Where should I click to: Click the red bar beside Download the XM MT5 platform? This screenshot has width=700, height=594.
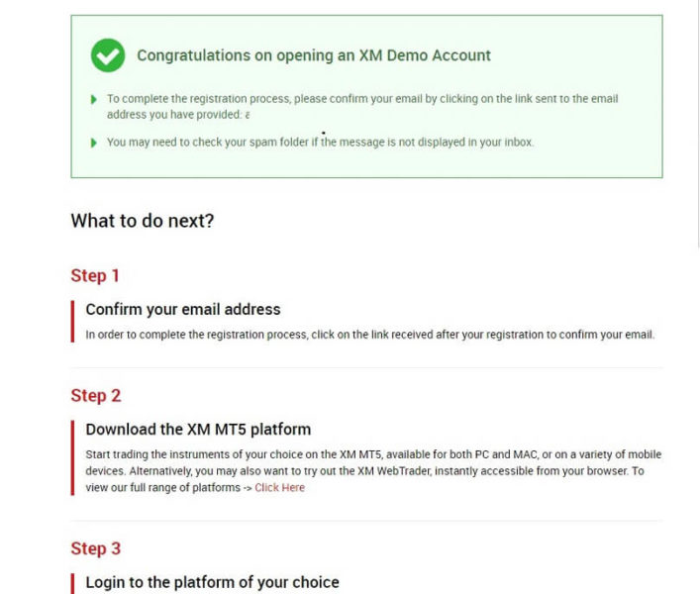pos(72,457)
